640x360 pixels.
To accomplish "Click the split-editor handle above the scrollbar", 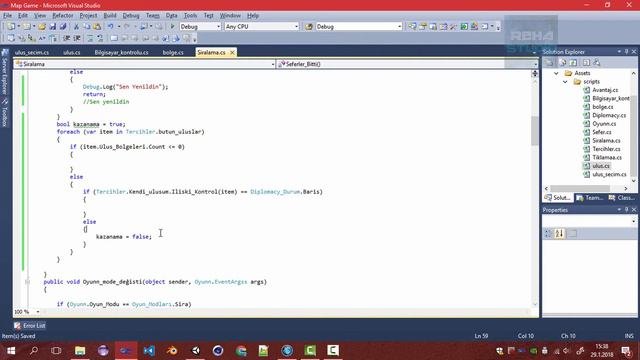I will pyautogui.click(x=535, y=73).
